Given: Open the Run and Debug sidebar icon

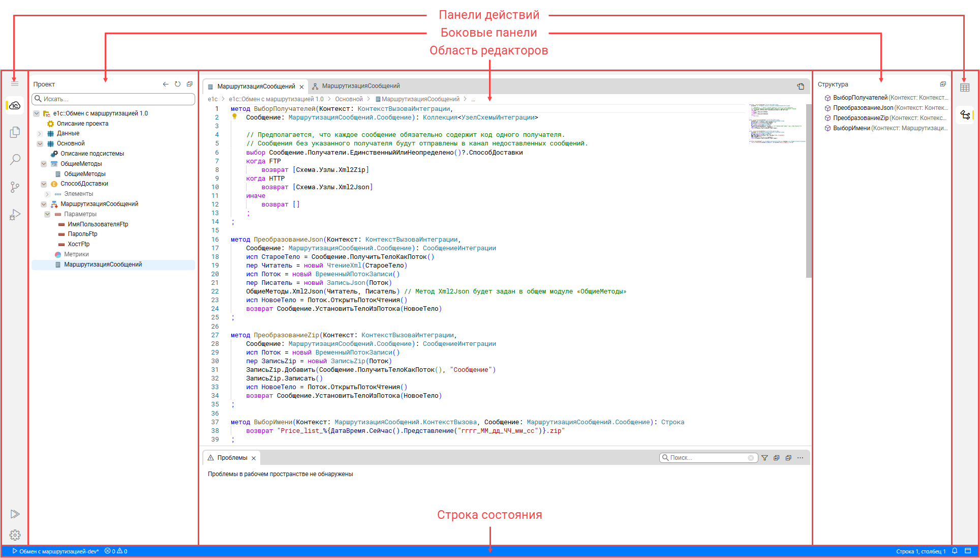Looking at the screenshot, I should [15, 215].
